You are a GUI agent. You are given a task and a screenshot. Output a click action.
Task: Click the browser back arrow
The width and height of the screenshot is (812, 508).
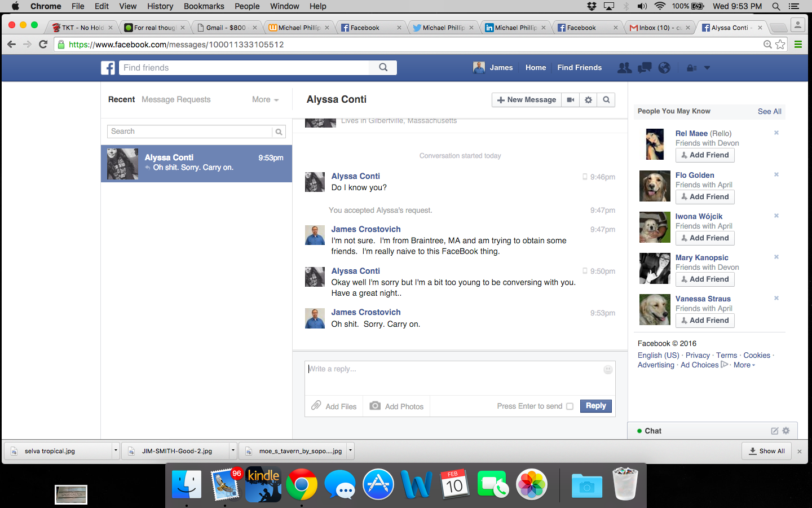[11, 44]
